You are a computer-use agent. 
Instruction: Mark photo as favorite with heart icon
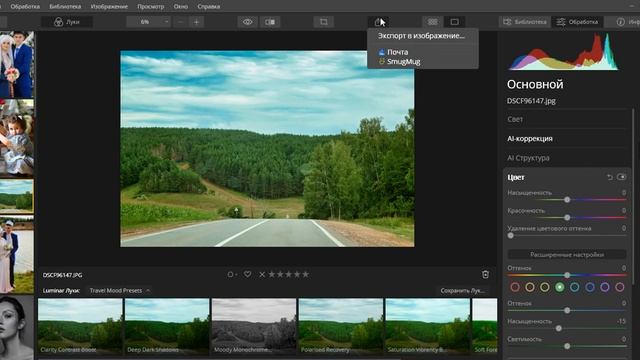[x=247, y=274]
